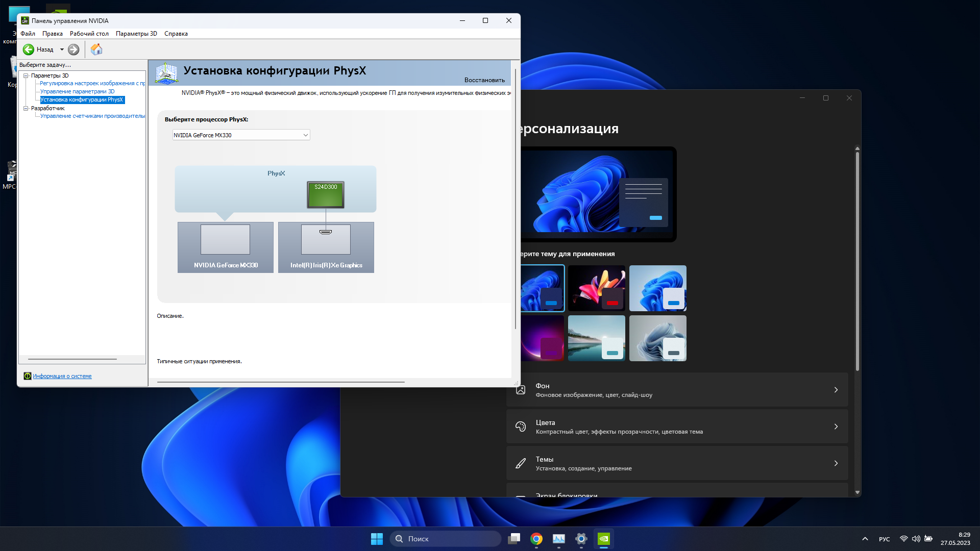Click the Settings gear icon in taskbar
This screenshot has width=980, height=551.
pos(581,539)
